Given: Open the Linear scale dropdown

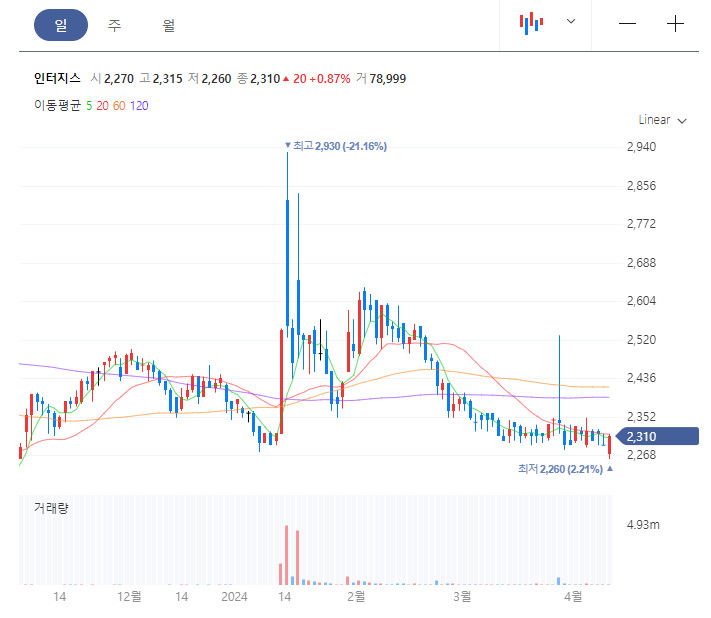Looking at the screenshot, I should 662,120.
